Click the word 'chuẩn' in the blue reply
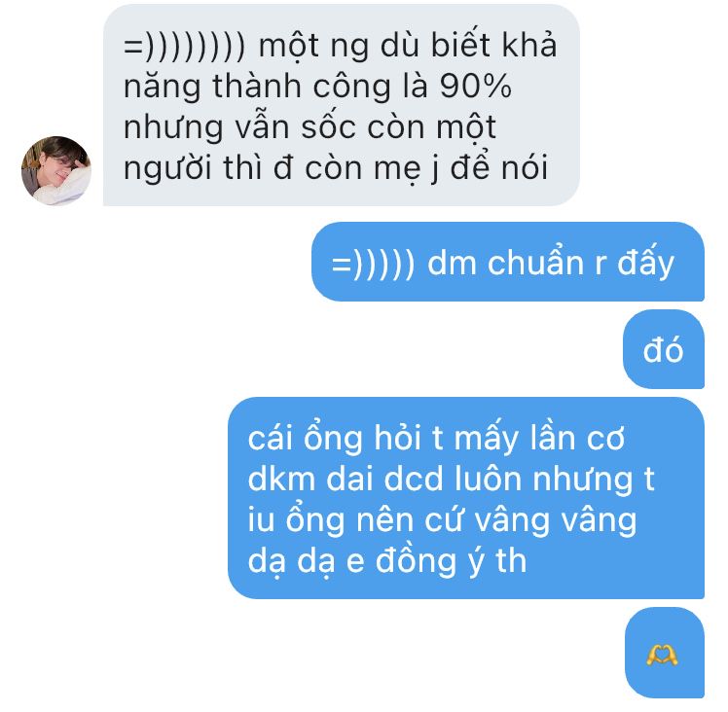Screen dimensions: 728x712 (x=535, y=263)
